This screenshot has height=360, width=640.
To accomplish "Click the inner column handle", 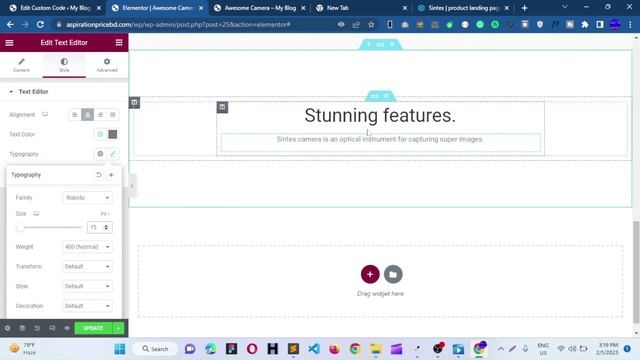I will click(222, 107).
